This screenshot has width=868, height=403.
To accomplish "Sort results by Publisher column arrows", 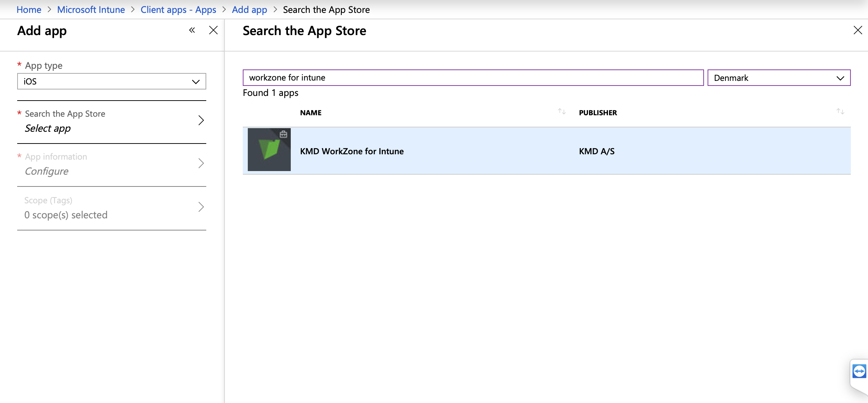I will pos(840,112).
